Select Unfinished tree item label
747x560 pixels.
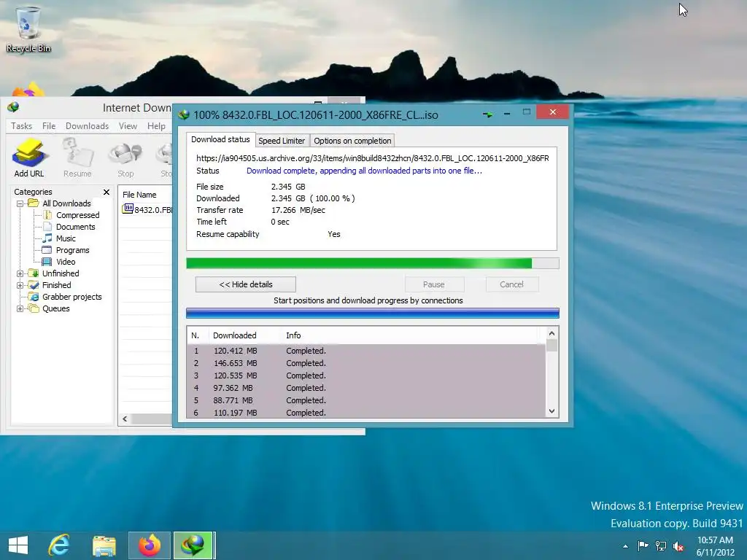tap(61, 273)
